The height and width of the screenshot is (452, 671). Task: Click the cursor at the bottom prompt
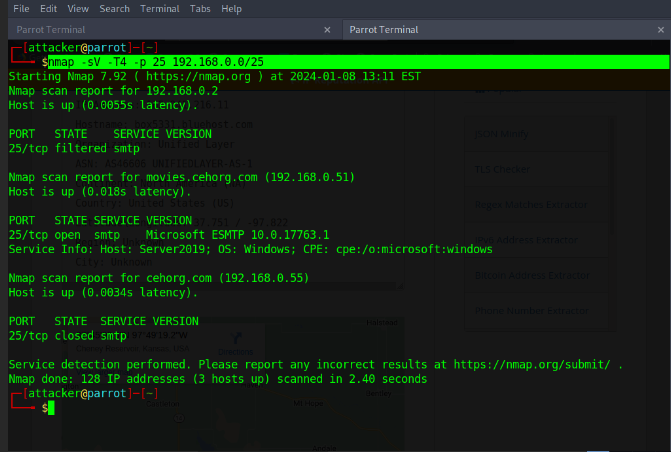(46, 408)
